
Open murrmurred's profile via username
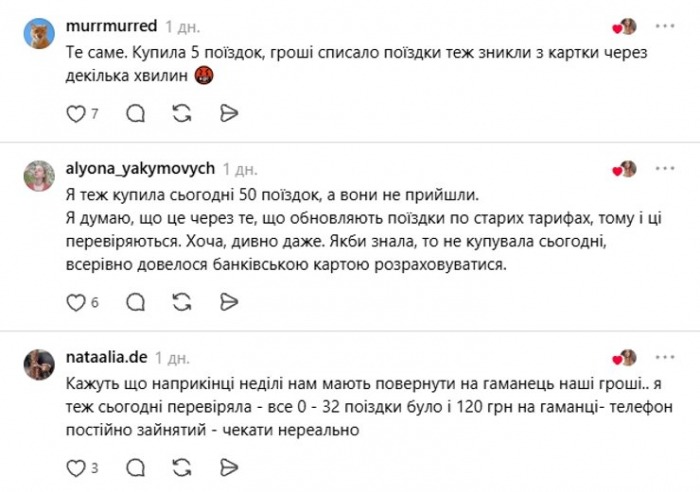click(x=111, y=26)
